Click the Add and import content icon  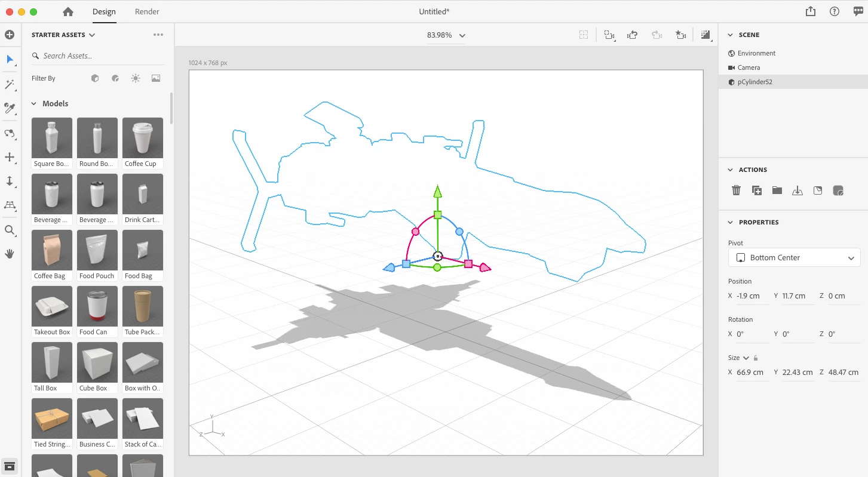tap(10, 35)
